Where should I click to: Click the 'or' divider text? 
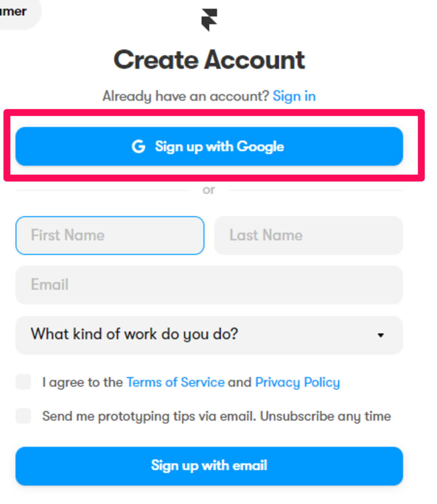(209, 189)
